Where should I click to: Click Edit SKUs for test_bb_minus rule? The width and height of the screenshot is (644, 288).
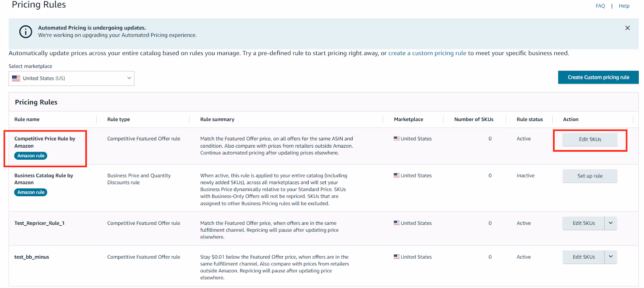(x=584, y=257)
